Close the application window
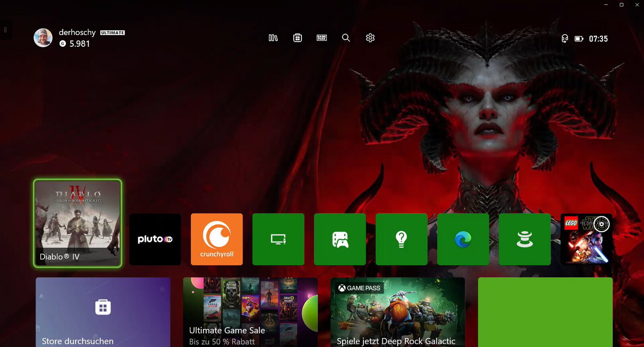Viewport: 644px width, 347px height. [x=637, y=5]
